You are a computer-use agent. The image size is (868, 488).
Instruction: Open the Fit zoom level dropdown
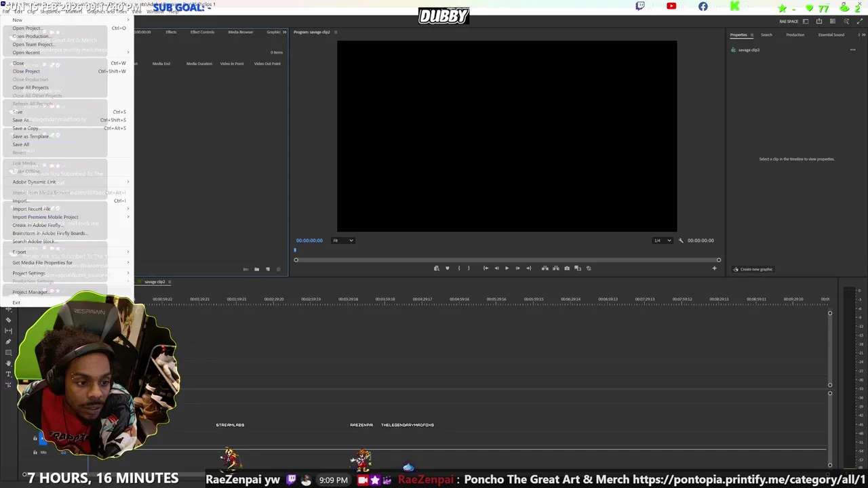[x=343, y=241]
